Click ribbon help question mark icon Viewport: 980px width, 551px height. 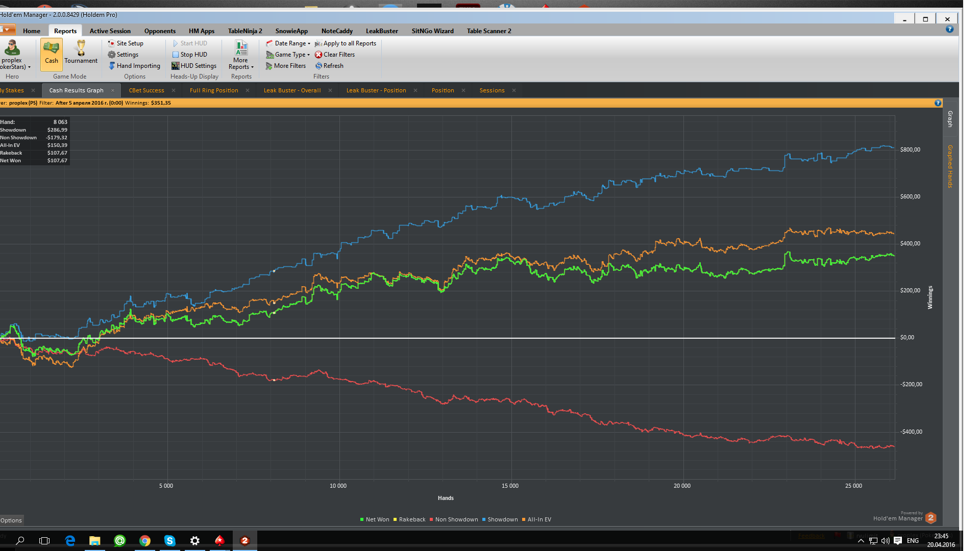pos(949,29)
